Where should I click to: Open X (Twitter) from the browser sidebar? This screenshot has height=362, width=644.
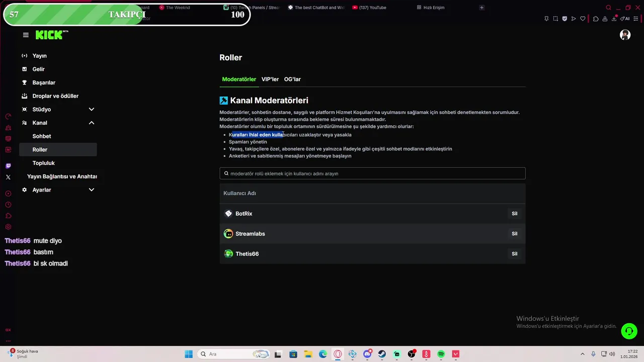click(8, 177)
